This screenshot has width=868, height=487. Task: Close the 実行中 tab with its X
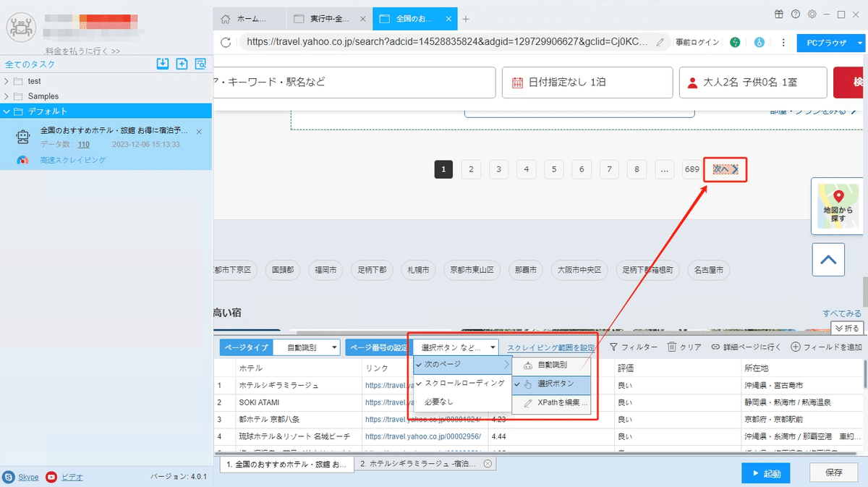tap(363, 19)
